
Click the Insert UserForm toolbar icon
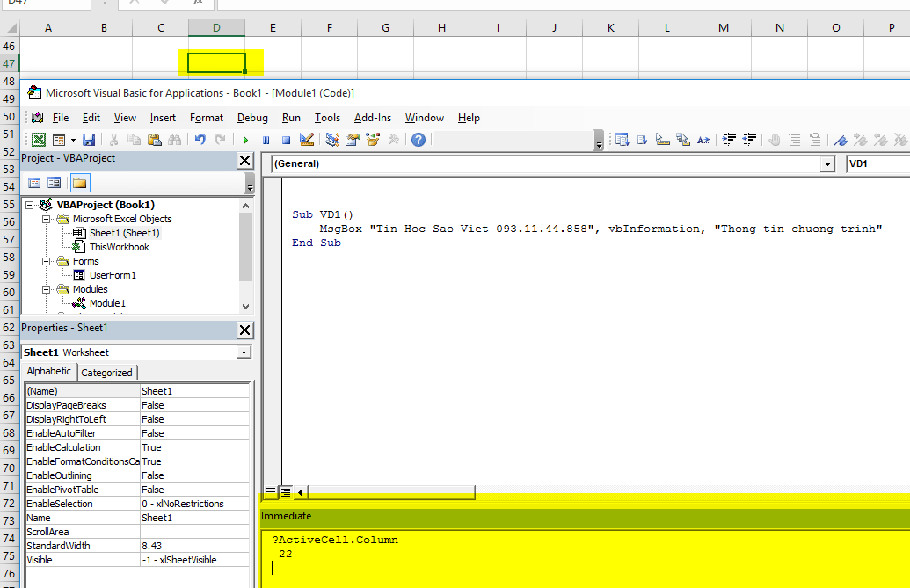(59, 140)
